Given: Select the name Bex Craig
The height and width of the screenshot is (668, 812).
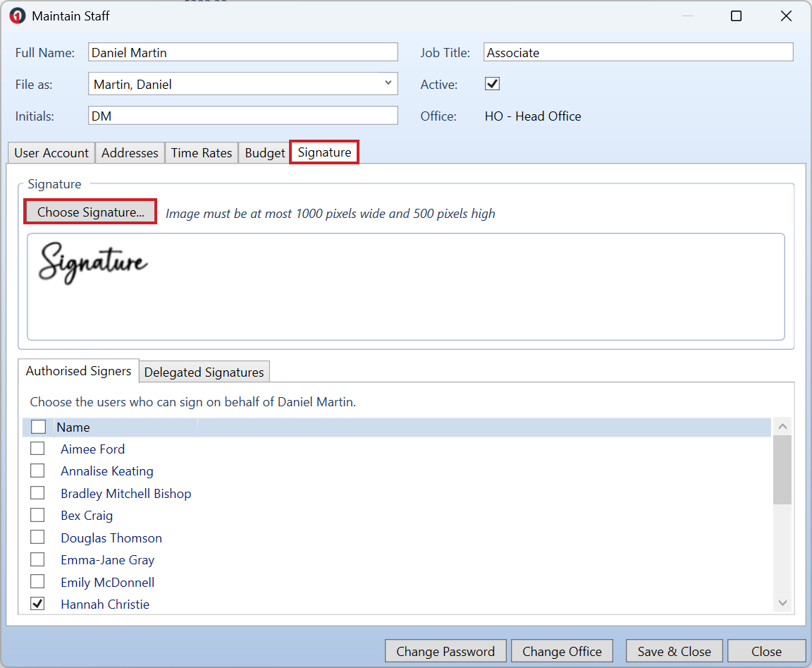Looking at the screenshot, I should (x=87, y=516).
